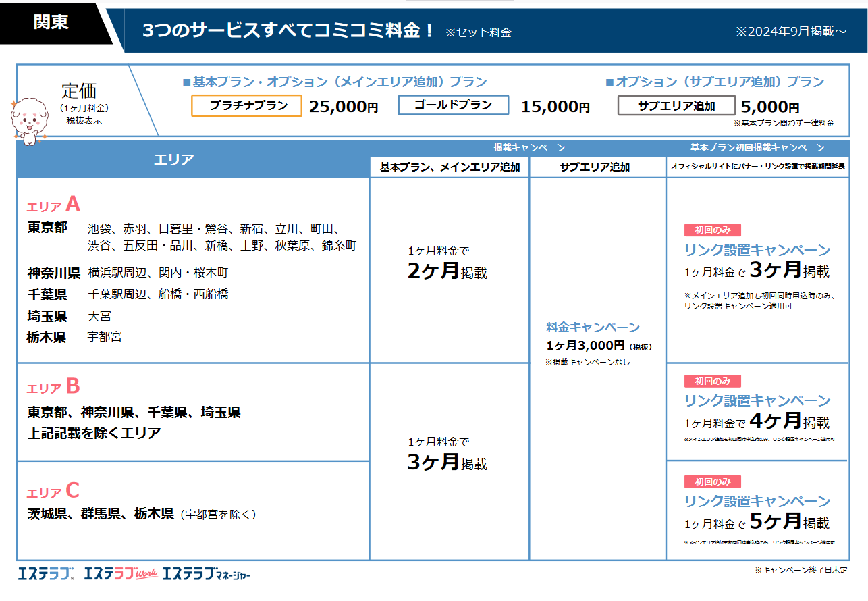Screen dimensions: 868x601
Task: Select the ゴールドプラン box
Action: pos(454,105)
